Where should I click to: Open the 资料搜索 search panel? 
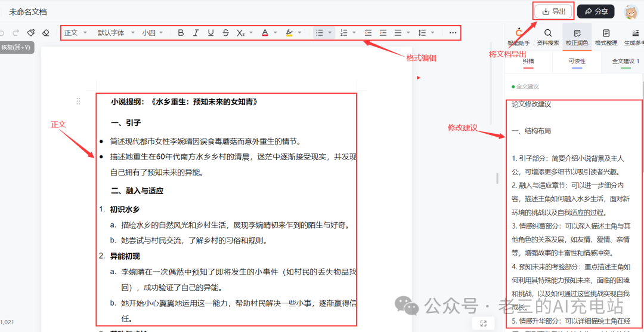(x=548, y=36)
